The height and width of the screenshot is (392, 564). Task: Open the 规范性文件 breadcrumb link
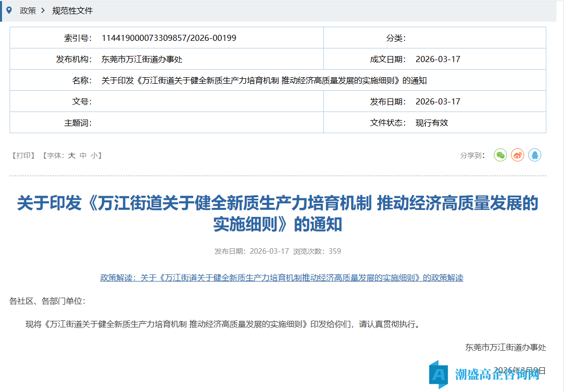coord(72,11)
